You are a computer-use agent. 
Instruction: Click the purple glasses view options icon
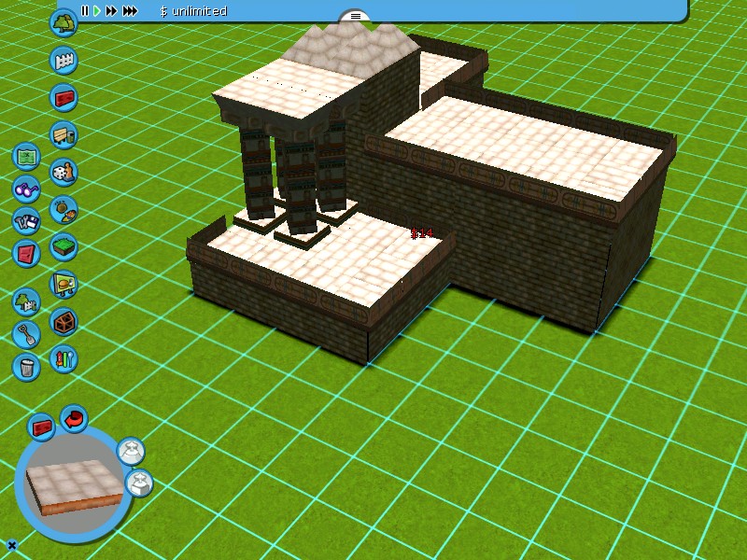coord(26,189)
